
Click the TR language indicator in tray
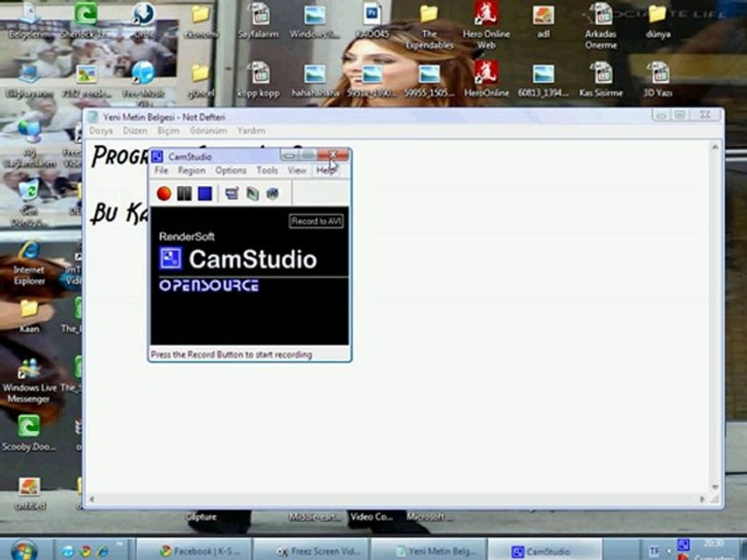tap(654, 551)
